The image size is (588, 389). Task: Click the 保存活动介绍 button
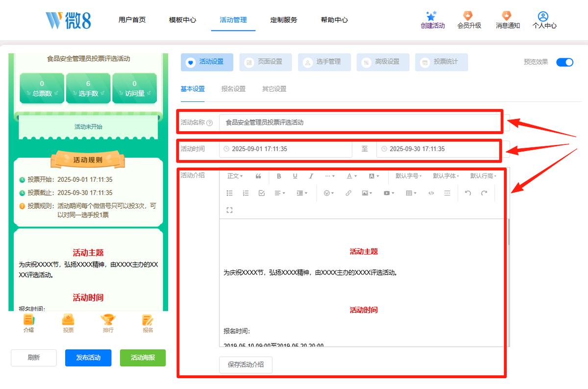click(x=245, y=365)
